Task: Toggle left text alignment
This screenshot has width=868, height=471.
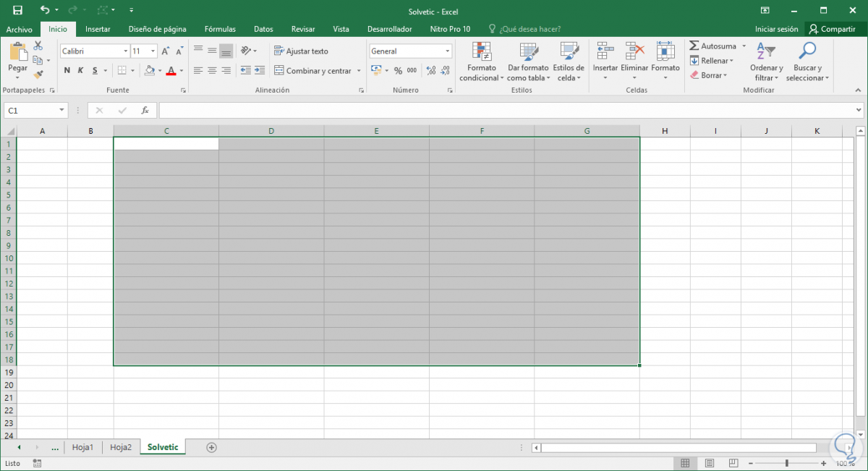Action: tap(198, 70)
